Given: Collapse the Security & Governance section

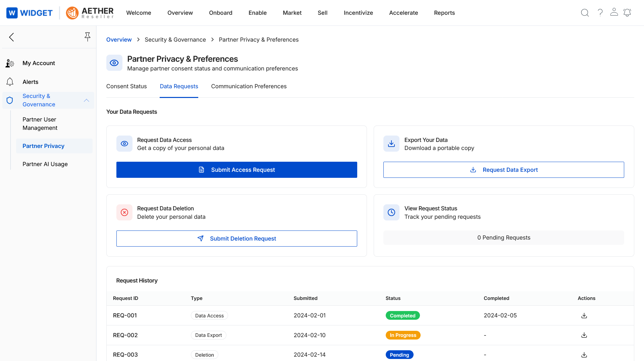Looking at the screenshot, I should click(x=87, y=100).
